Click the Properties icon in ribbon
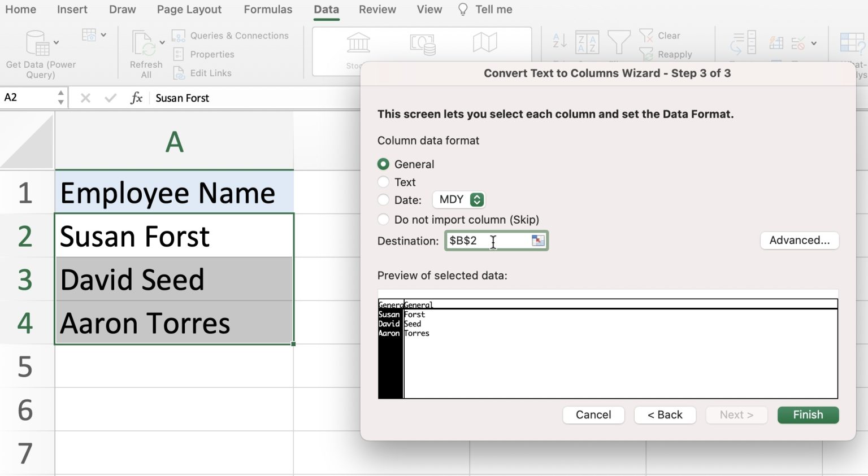Image resolution: width=868 pixels, height=476 pixels. click(179, 54)
